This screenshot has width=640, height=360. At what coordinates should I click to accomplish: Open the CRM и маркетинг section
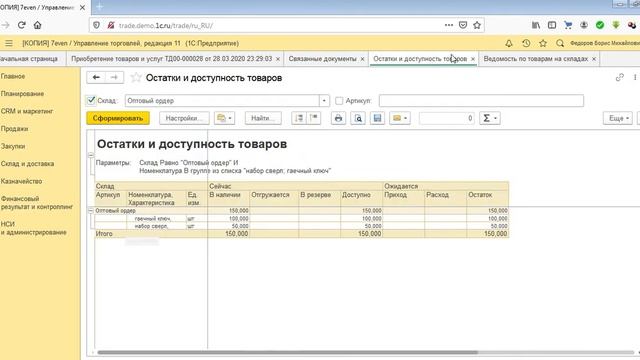(x=27, y=111)
